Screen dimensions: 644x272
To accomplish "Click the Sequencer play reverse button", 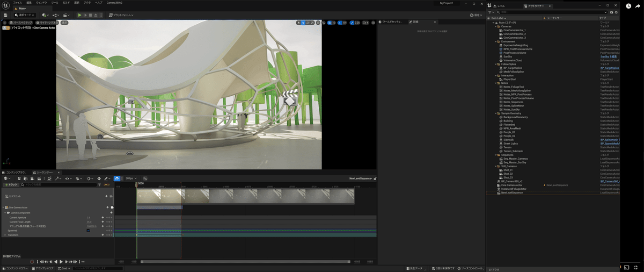I will [x=55, y=262].
